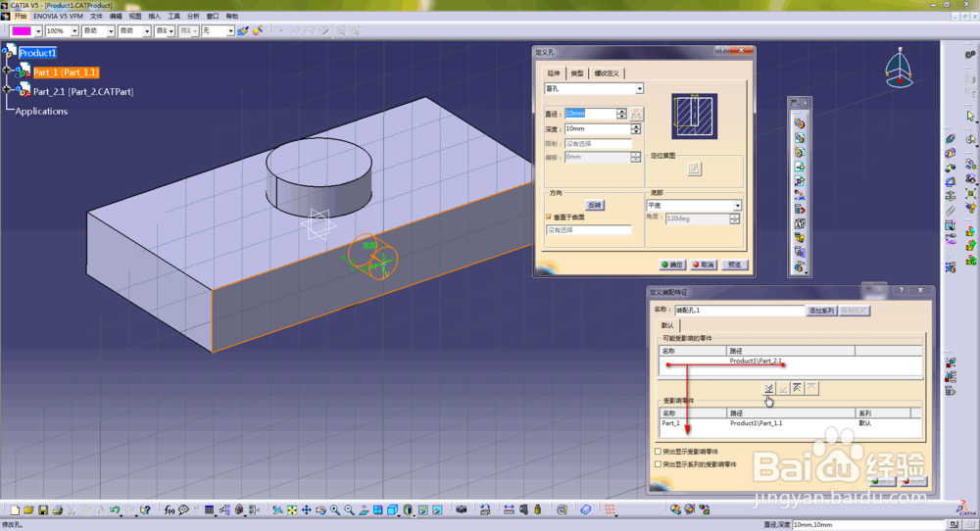Select the Pan view tool
The image size is (980, 531).
coord(306,510)
